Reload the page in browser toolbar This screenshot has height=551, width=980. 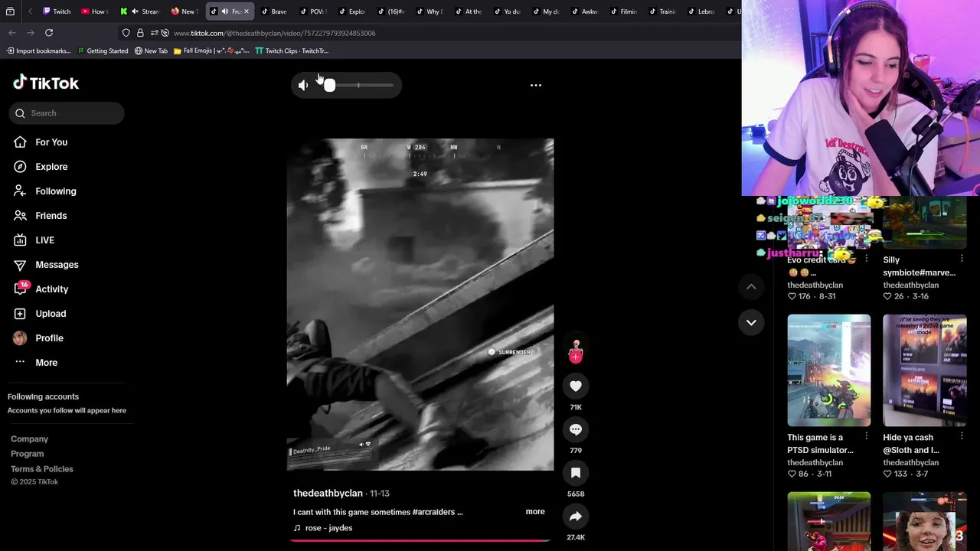[49, 33]
